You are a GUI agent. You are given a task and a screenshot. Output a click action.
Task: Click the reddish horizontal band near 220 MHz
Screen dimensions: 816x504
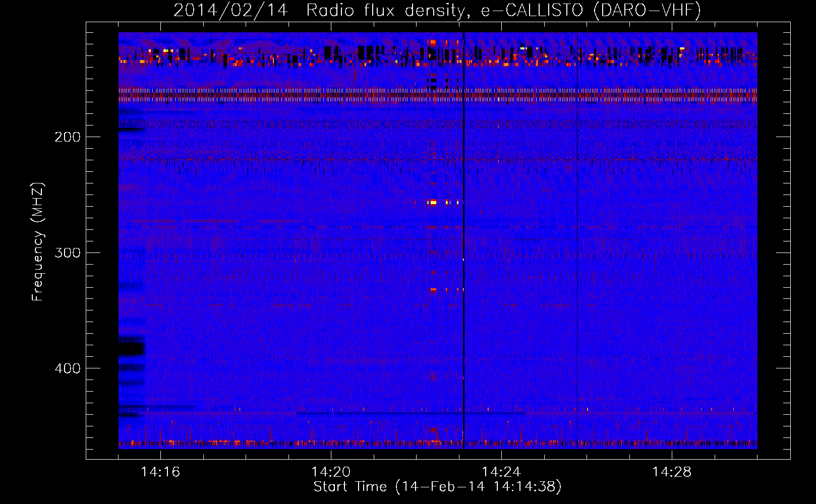click(438, 159)
